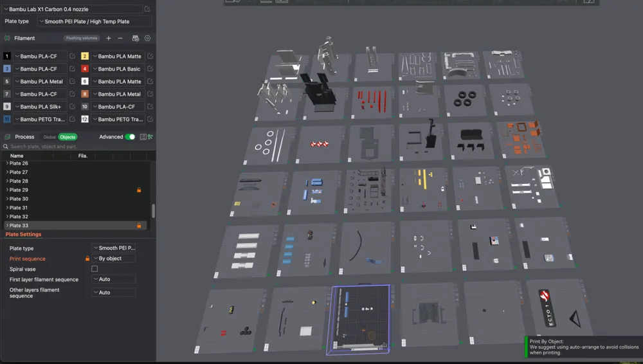This screenshot has width=643, height=364.
Task: Disable the Advanced mode toggle
Action: pos(130,137)
